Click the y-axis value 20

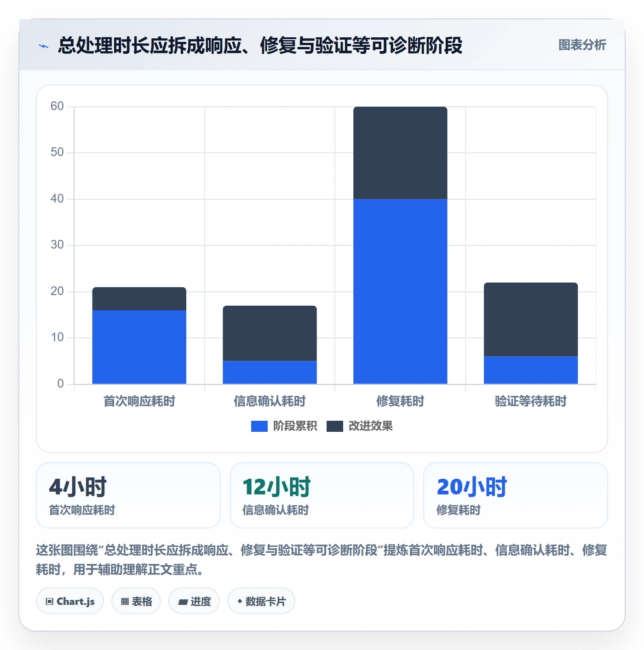point(57,291)
